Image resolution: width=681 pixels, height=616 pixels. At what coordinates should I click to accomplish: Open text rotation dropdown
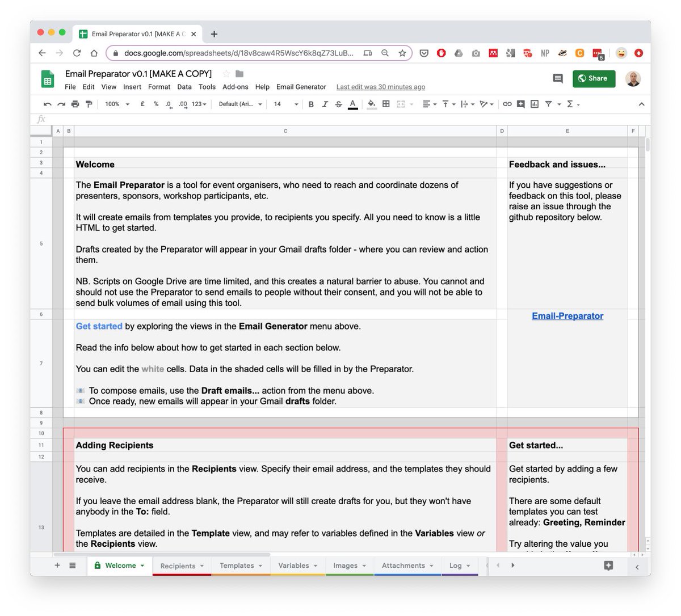(487, 104)
